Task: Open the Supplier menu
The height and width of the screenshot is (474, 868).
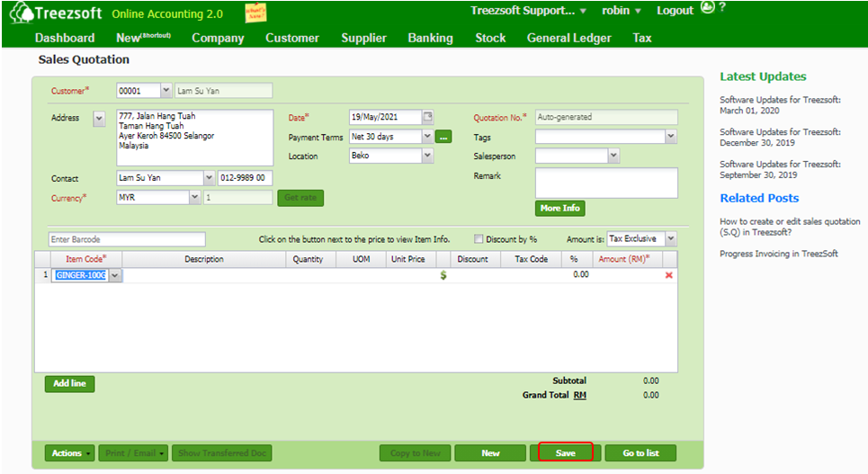Action: point(363,38)
